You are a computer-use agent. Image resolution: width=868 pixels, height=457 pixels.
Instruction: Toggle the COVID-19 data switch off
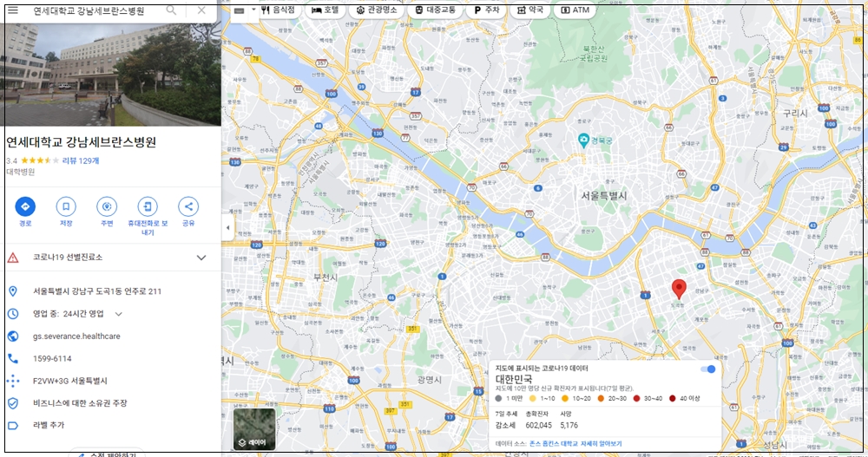708,369
